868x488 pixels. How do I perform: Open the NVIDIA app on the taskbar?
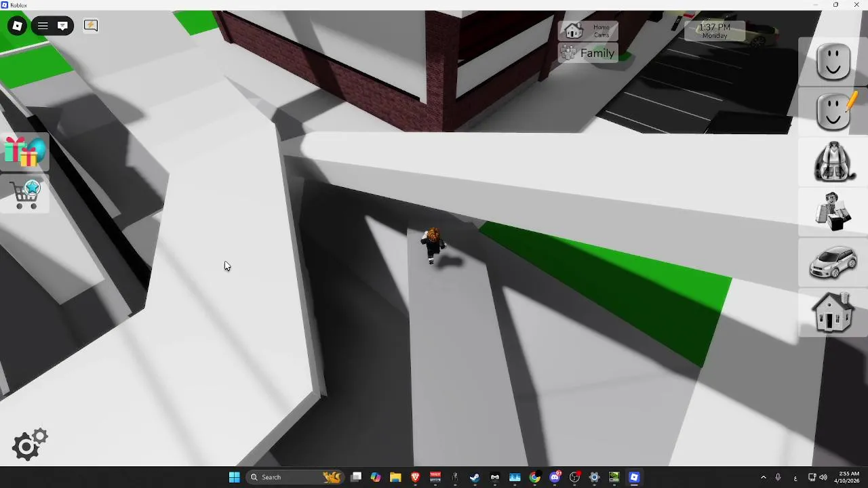614,477
